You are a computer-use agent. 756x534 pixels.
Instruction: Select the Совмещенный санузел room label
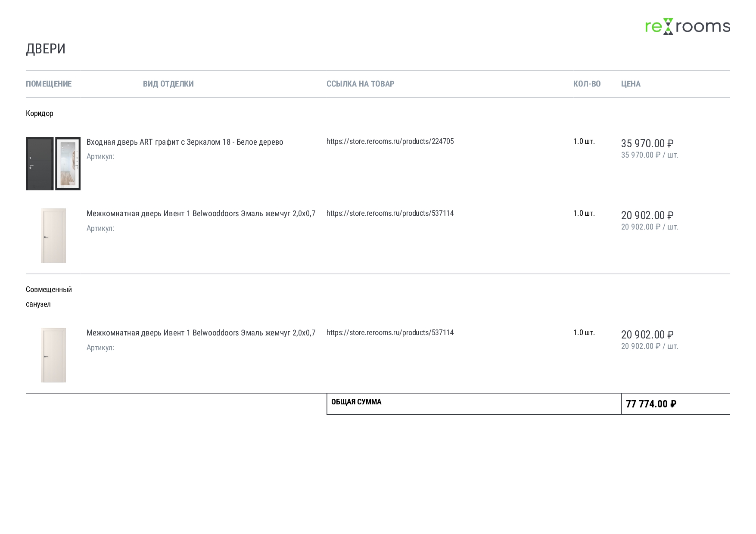click(x=48, y=296)
